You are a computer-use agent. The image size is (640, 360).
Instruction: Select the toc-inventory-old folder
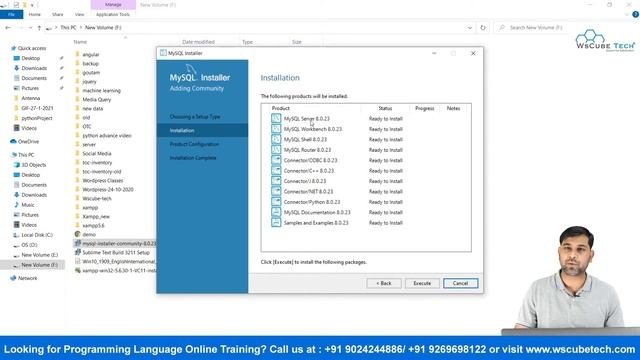pyautogui.click(x=102, y=171)
